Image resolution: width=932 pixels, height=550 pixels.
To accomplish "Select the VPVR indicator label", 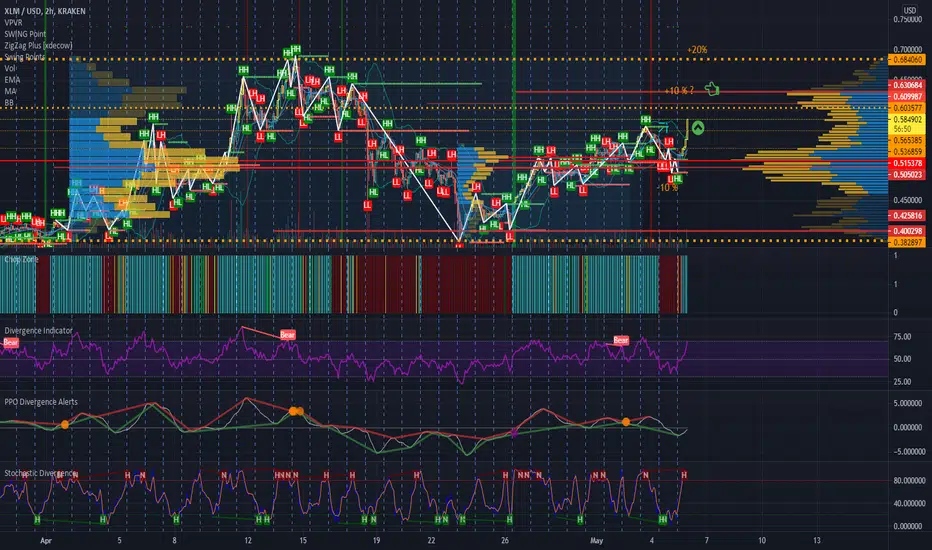I will point(14,23).
